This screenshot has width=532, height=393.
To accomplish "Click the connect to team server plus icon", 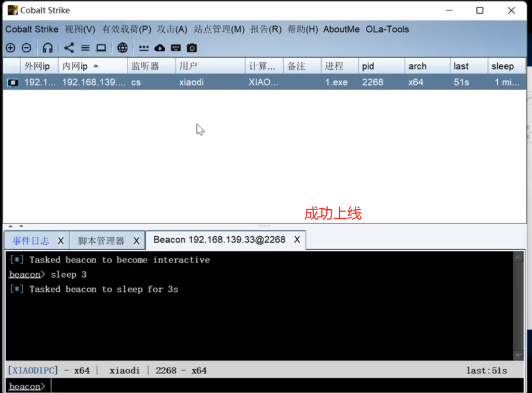I will pyautogui.click(x=10, y=48).
